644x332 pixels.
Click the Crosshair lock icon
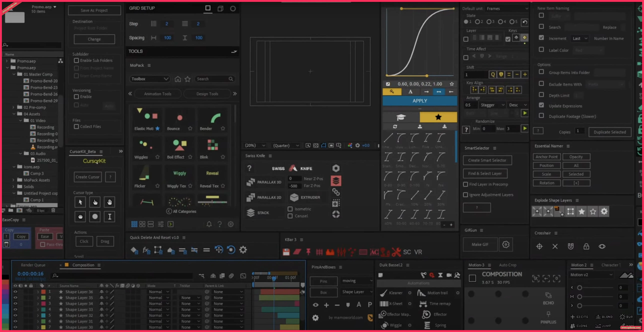(586, 247)
